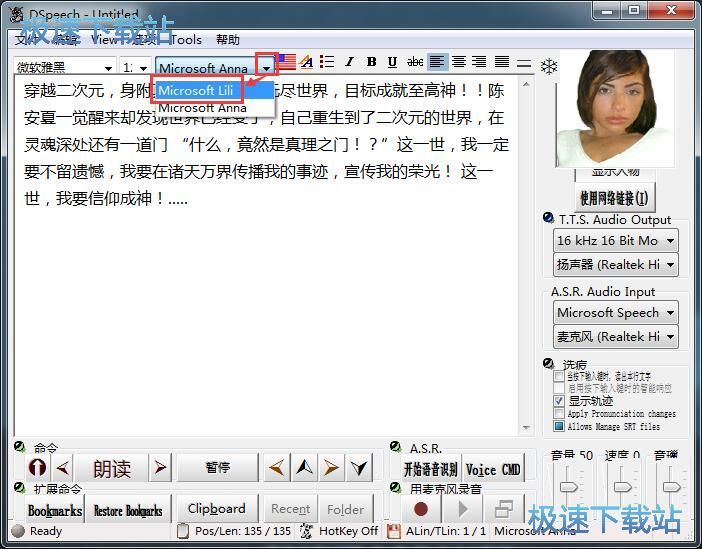
Task: Adjust the 速度 speed slider
Action: coord(622,487)
